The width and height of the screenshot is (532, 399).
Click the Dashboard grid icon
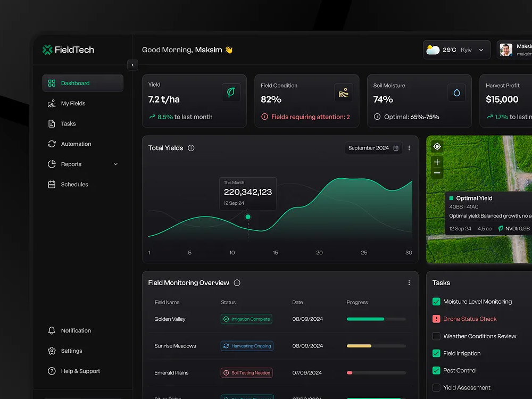click(52, 83)
